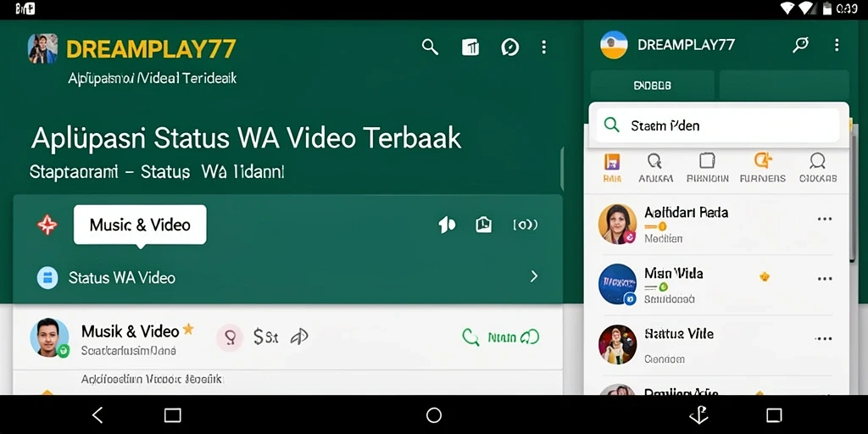Tap the circular chat icon in left header
The width and height of the screenshot is (868, 434).
[x=509, y=47]
